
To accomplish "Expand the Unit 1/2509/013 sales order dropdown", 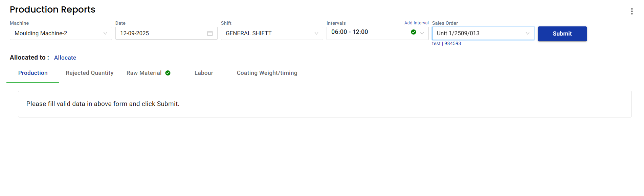I will (x=477, y=34).
